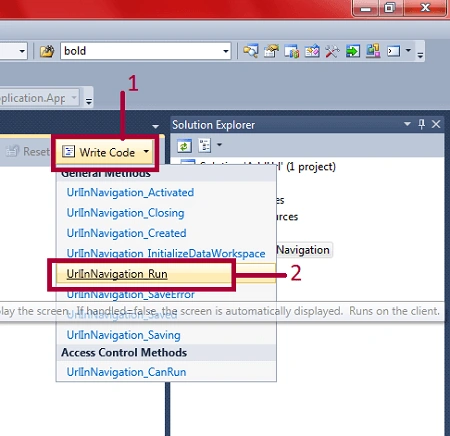Open Solution Explorer window position menu arrow
Image resolution: width=450 pixels, height=436 pixels.
pos(407,124)
